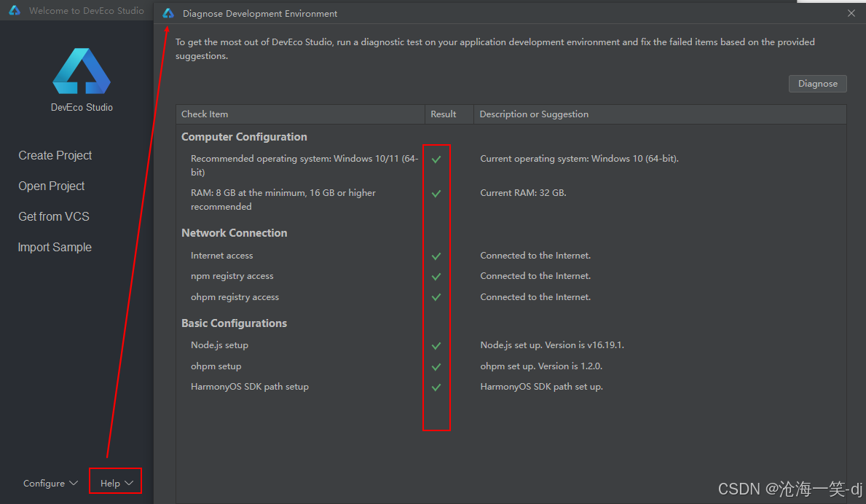Viewport: 866px width, 504px height.
Task: Open the Configure dropdown menu
Action: tap(50, 483)
